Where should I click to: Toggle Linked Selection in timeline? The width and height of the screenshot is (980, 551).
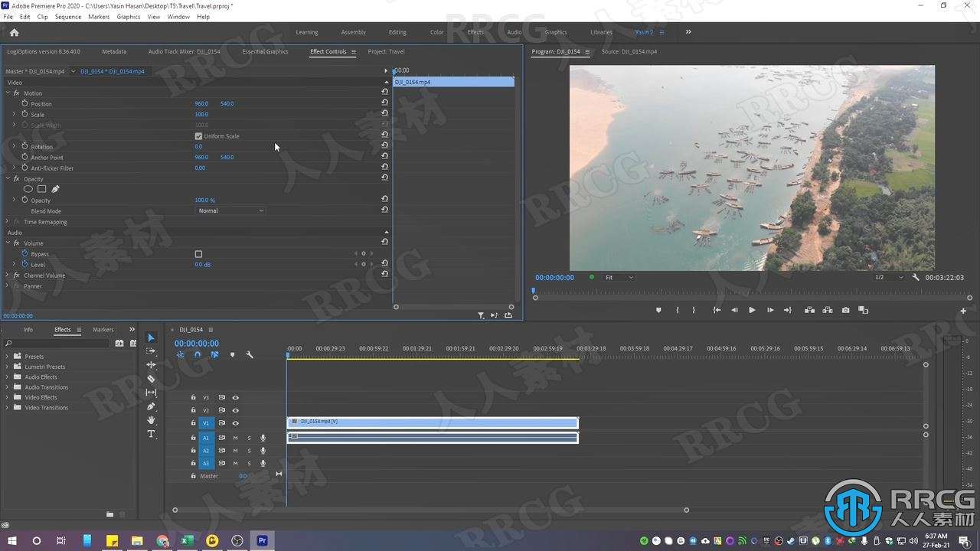pyautogui.click(x=214, y=355)
